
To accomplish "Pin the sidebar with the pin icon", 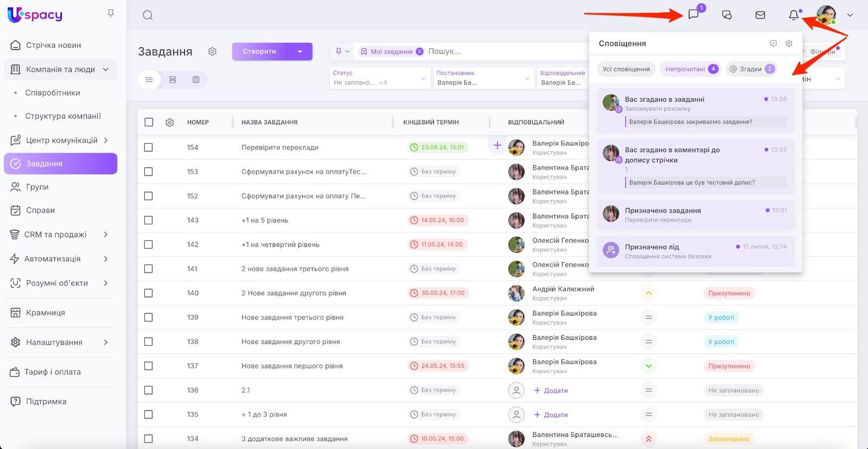I will coord(111,14).
